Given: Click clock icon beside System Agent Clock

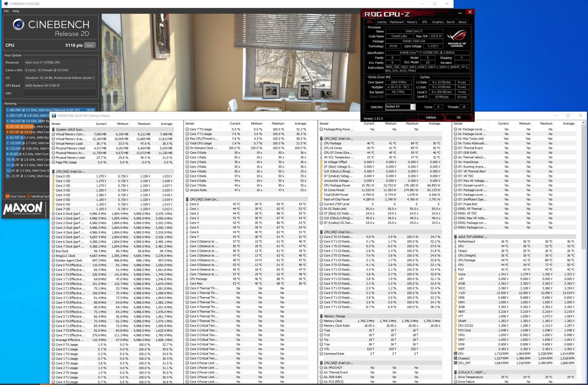Looking at the screenshot, I should coord(53,260).
